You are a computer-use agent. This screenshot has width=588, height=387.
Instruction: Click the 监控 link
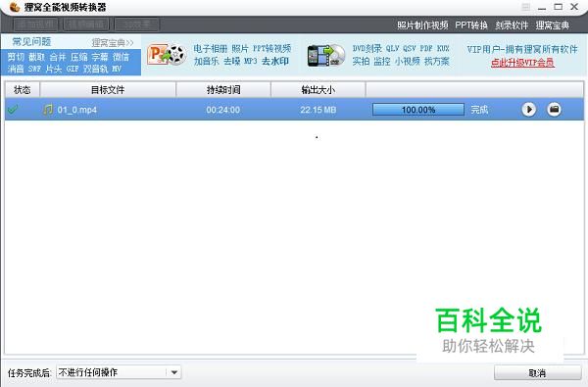coord(382,61)
